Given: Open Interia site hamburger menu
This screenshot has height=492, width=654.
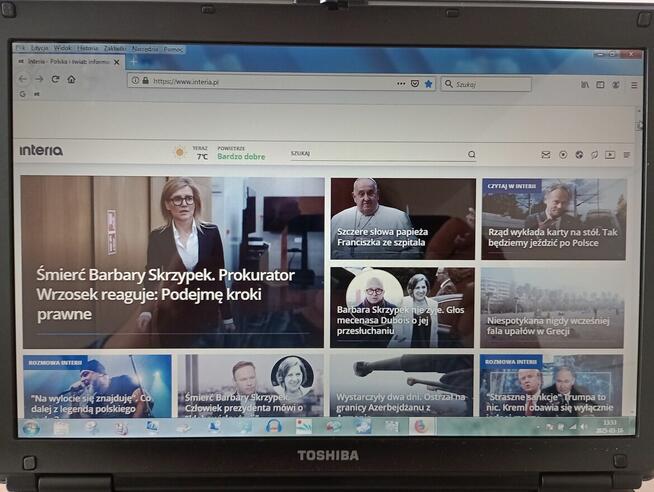Looking at the screenshot, I should [x=626, y=155].
